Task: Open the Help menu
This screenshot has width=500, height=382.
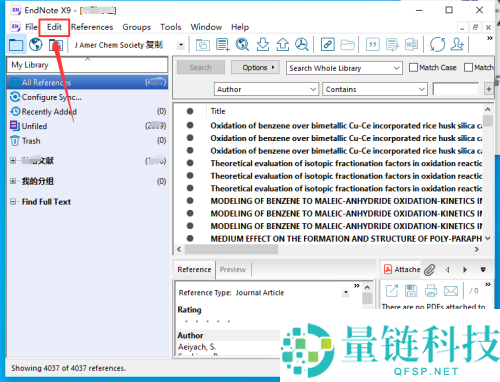Action: (240, 27)
